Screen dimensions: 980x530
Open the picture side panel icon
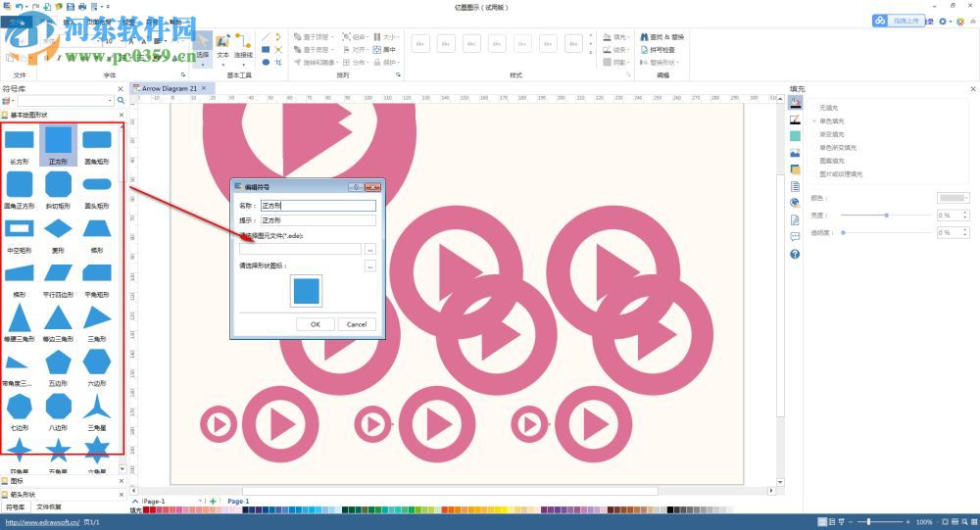[795, 153]
